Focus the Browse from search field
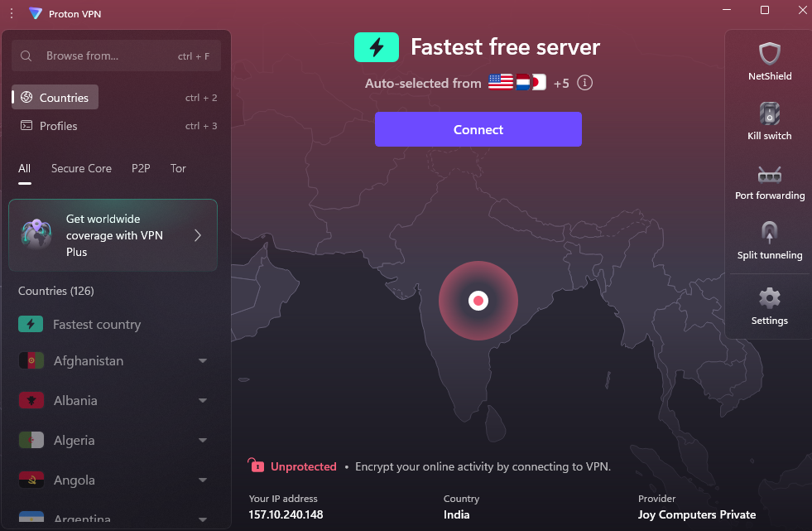812x531 pixels. 108,56
